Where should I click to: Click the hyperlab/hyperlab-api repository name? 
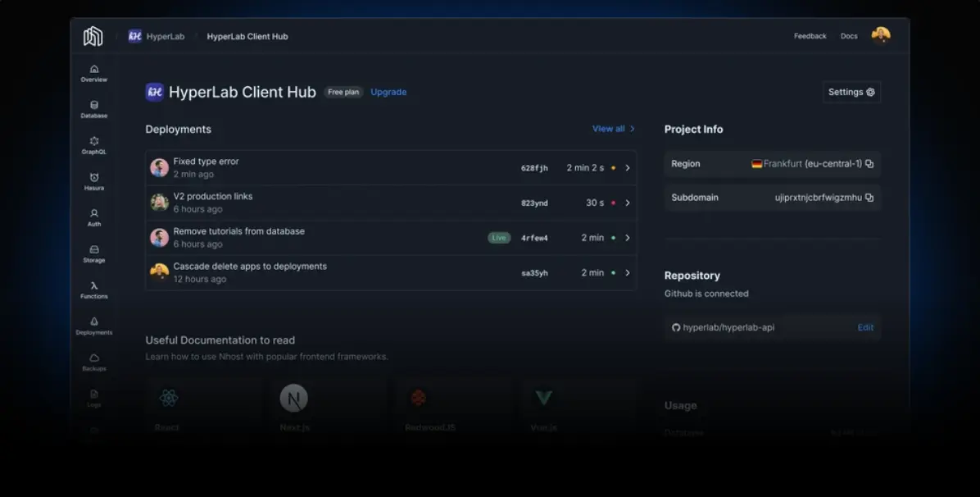coord(728,327)
